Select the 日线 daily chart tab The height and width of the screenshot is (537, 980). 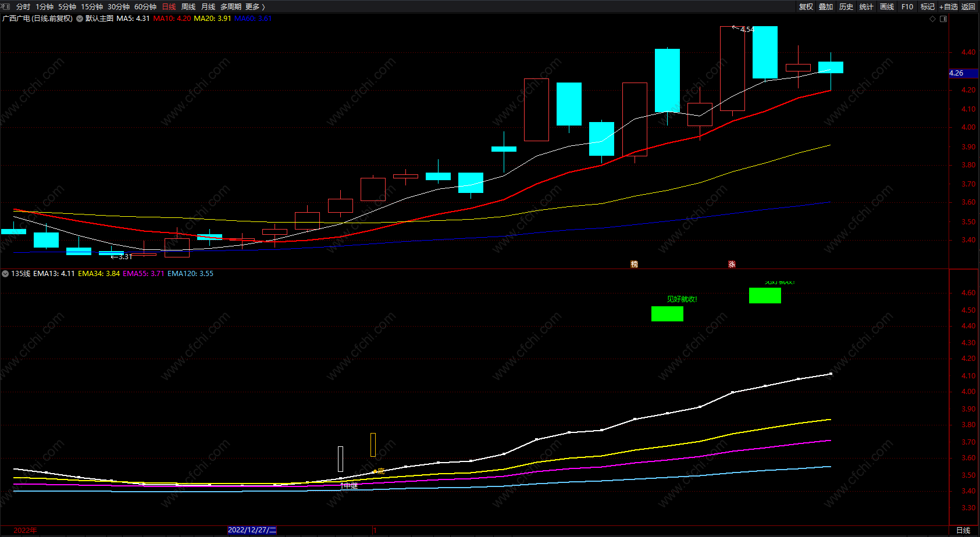click(x=169, y=7)
